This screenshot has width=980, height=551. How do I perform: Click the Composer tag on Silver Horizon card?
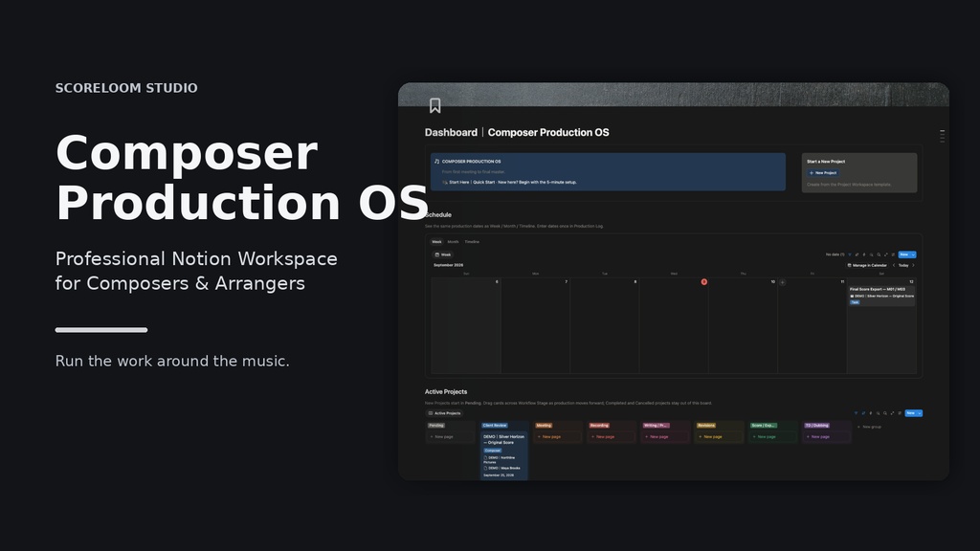493,451
